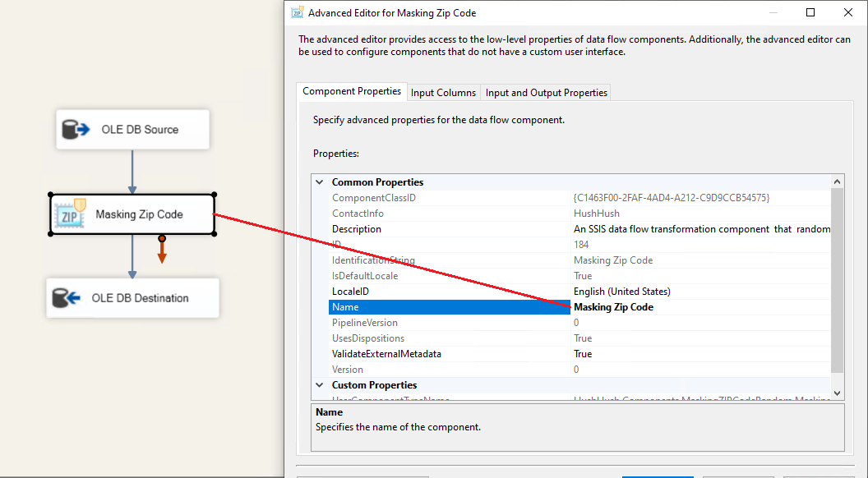Collapse the Common Properties section

point(320,182)
